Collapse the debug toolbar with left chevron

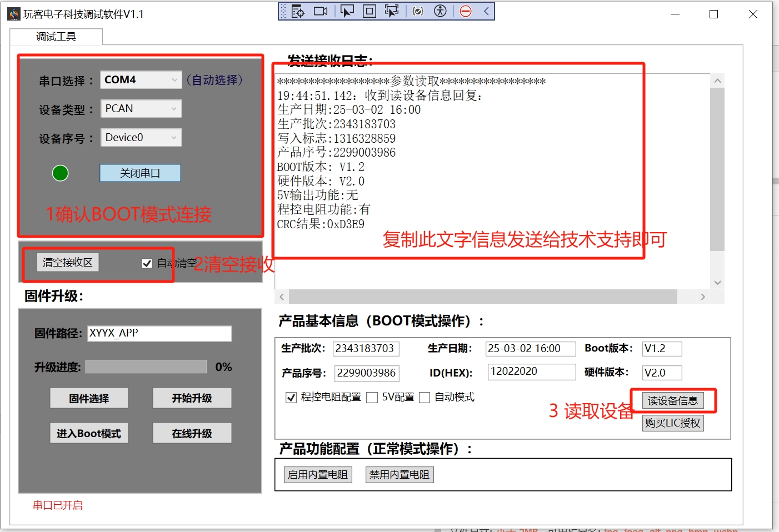point(486,11)
